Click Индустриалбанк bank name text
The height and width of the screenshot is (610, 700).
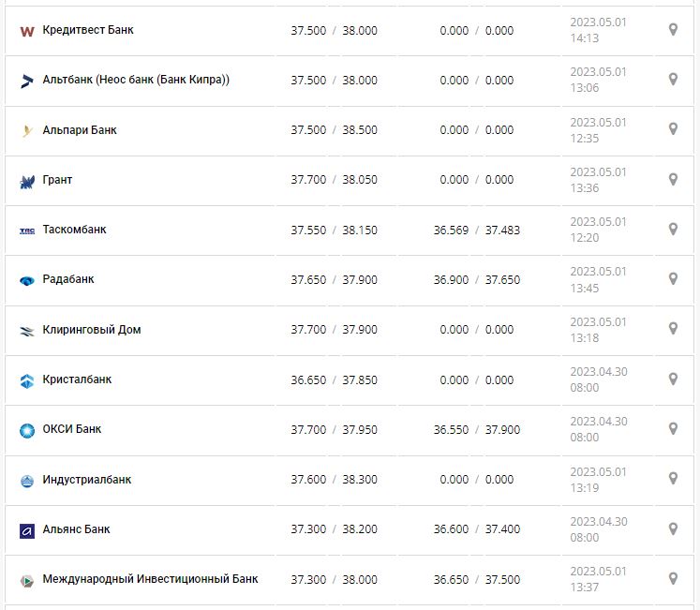[x=87, y=480]
